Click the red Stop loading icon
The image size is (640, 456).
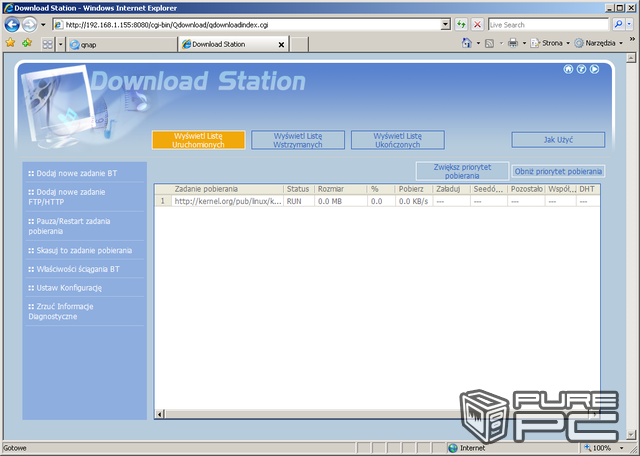[x=477, y=25]
